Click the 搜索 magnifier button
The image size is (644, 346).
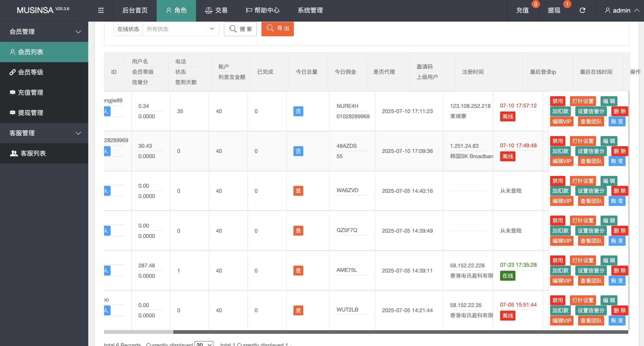240,29
